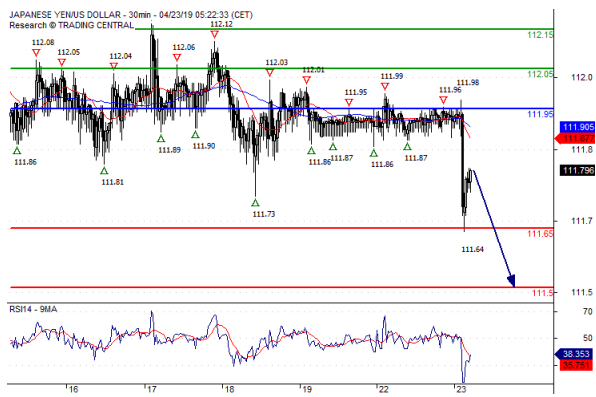This screenshot has width=596, height=397.
Task: Click the red pivot-high triangle at 112.08
Action: (x=36, y=52)
